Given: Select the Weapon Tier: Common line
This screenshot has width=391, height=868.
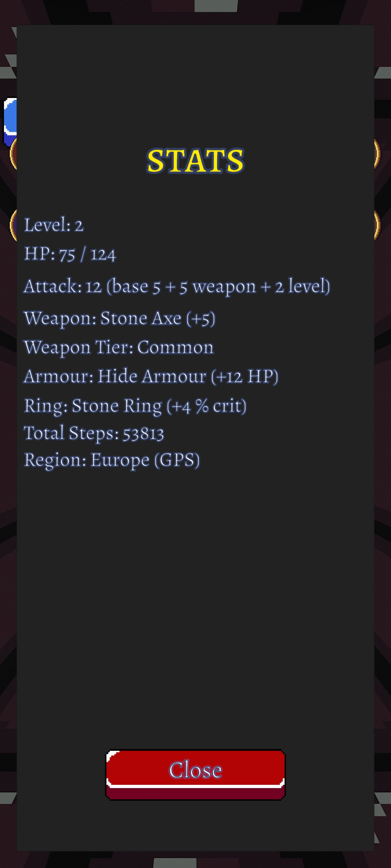Looking at the screenshot, I should tap(119, 348).
